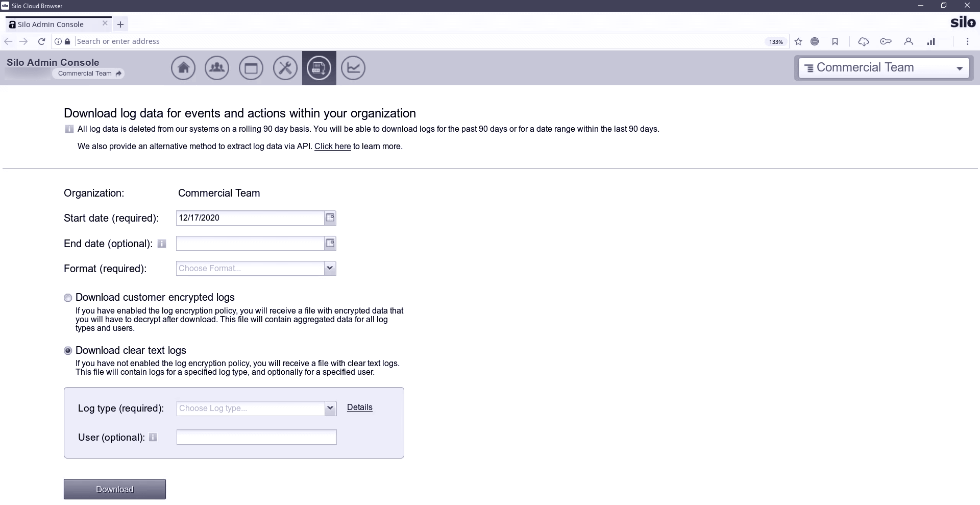Open the user profile icon
Image resolution: width=980 pixels, height=505 pixels.
click(909, 41)
